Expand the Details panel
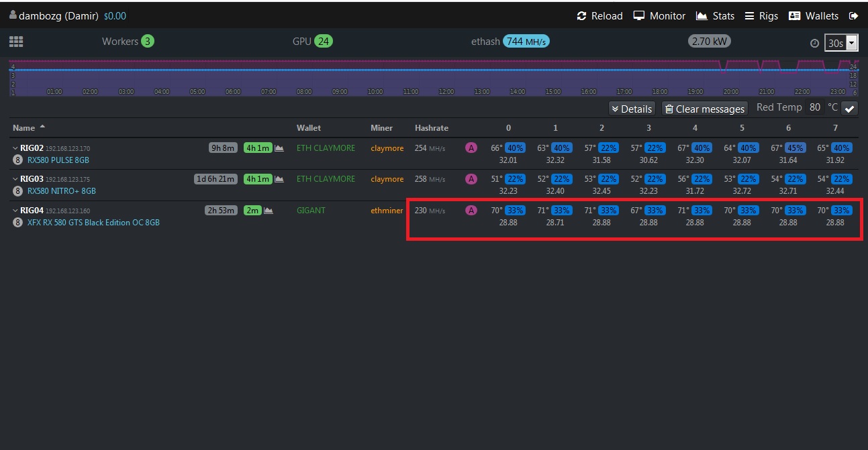868x450 pixels. [x=631, y=109]
